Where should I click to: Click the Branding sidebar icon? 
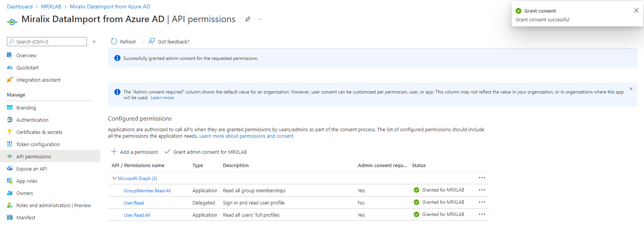(10, 108)
